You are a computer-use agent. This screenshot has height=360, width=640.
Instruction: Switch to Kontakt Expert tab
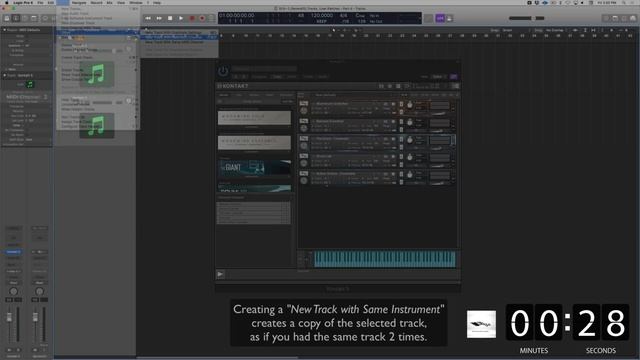coord(270,95)
